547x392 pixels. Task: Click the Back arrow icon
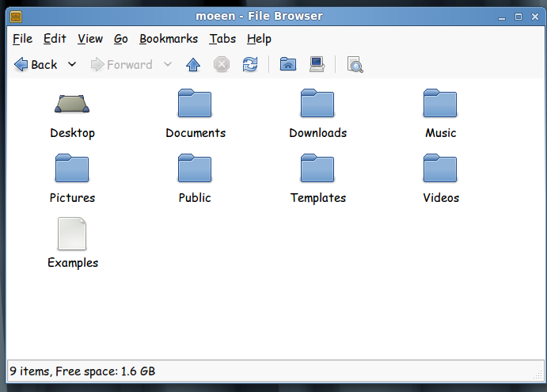[21, 65]
